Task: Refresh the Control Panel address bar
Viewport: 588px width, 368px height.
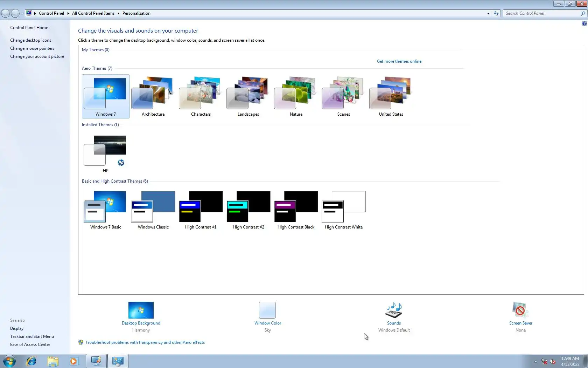Action: (496, 13)
